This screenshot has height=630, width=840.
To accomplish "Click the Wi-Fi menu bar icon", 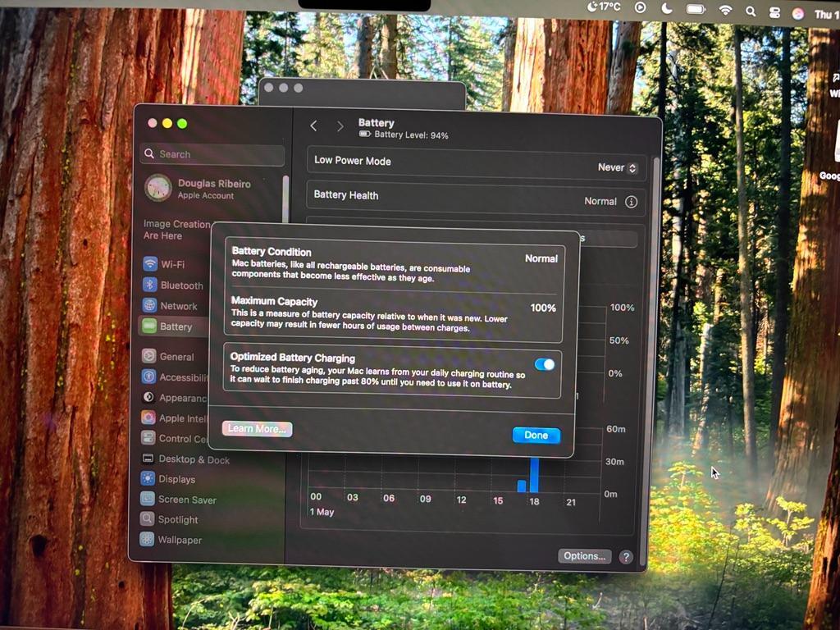I will click(725, 10).
